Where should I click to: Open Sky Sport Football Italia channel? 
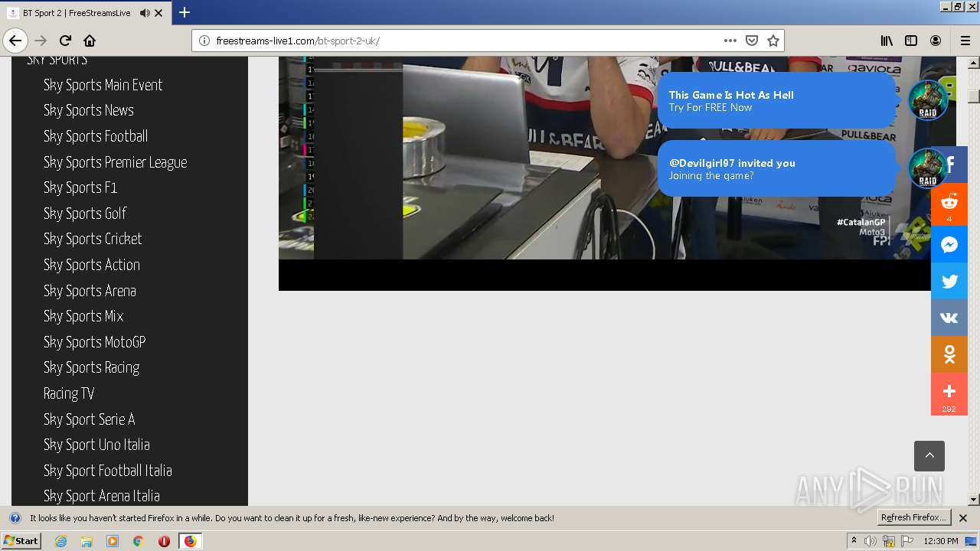click(108, 471)
